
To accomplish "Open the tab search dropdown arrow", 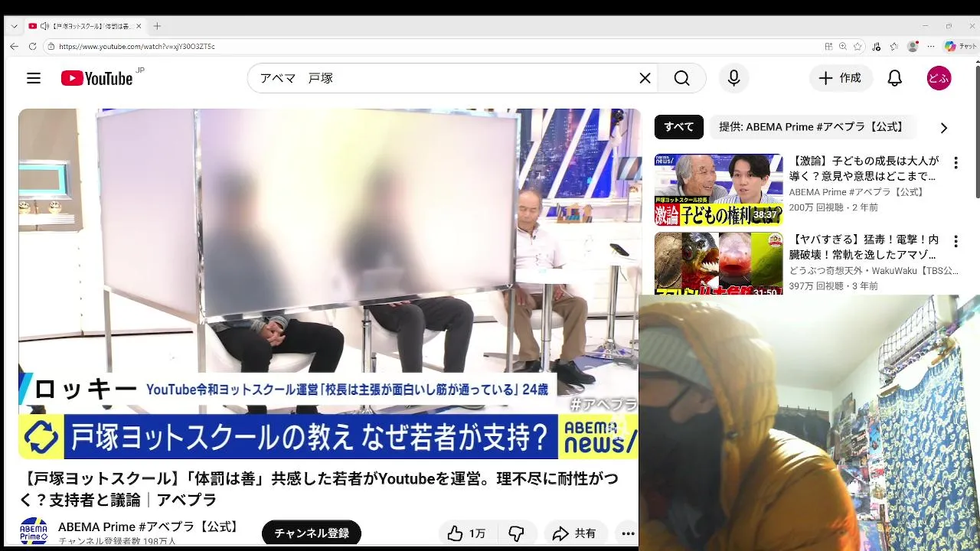I will (13, 26).
